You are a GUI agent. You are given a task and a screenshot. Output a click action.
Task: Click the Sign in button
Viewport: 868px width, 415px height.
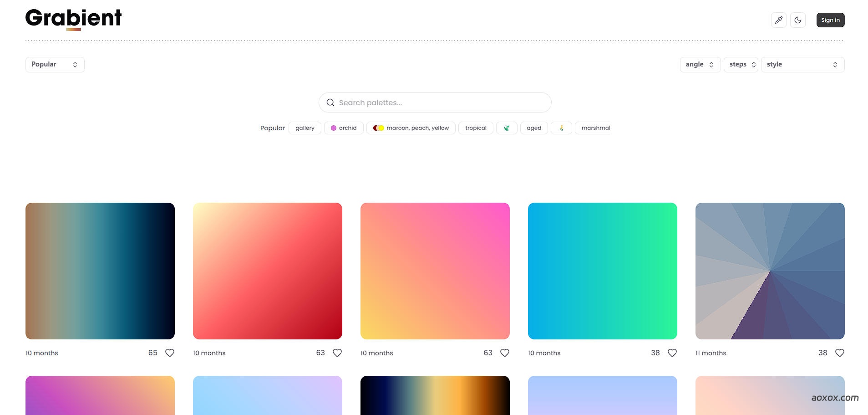click(x=830, y=20)
